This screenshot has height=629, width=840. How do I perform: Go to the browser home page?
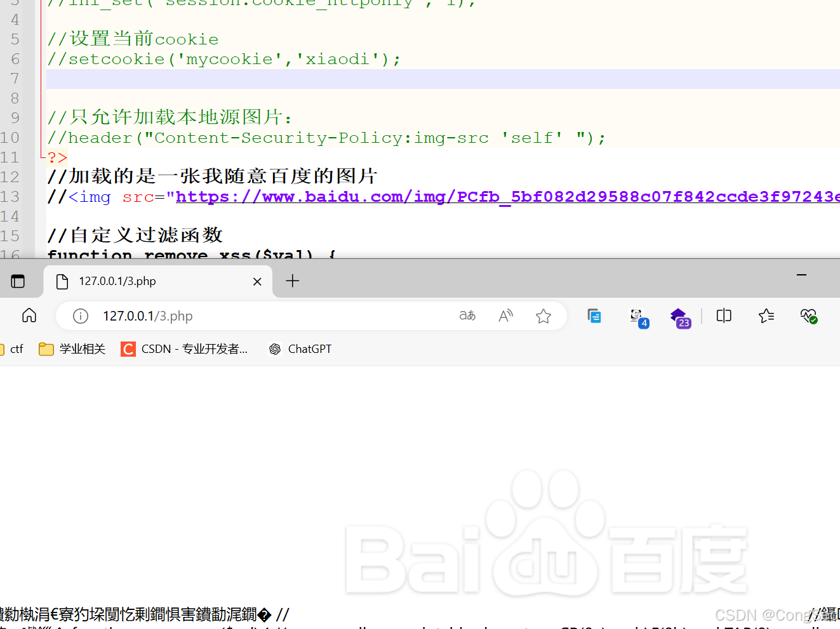pos(29,315)
